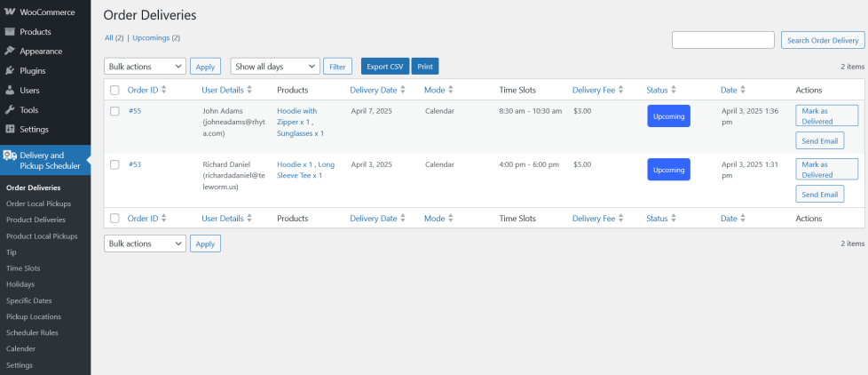Go to Order Local Pickups submenu
The image size is (868, 375).
pyautogui.click(x=38, y=203)
